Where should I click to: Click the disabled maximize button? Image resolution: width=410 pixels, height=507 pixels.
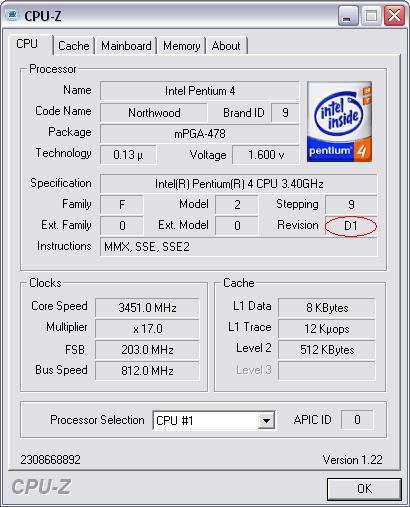pos(371,16)
